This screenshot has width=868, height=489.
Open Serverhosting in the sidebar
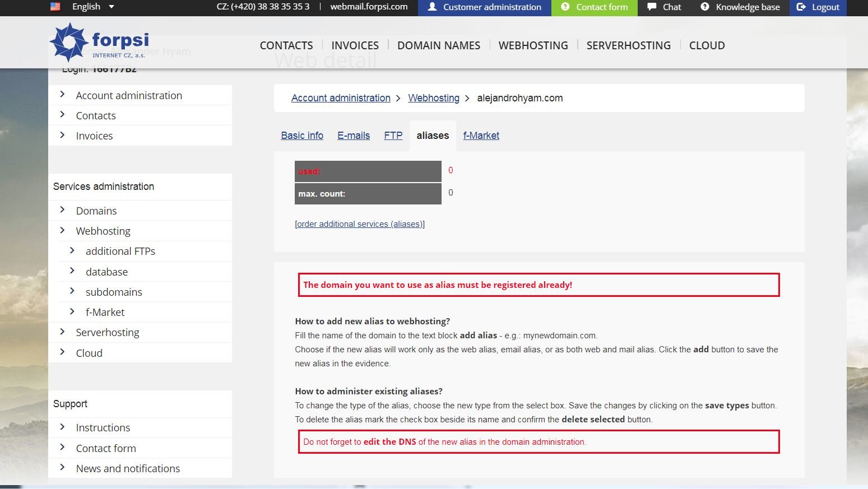[x=108, y=332]
